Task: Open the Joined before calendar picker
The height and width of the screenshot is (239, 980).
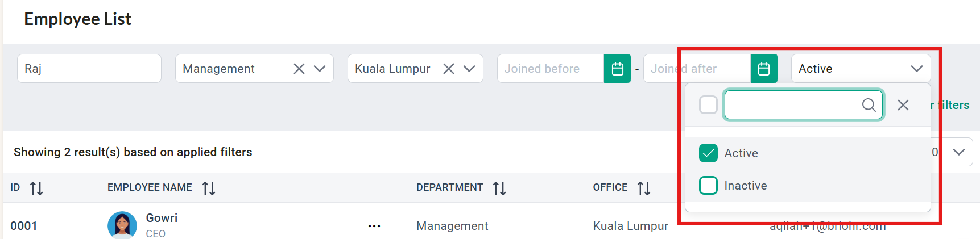Action: point(617,69)
